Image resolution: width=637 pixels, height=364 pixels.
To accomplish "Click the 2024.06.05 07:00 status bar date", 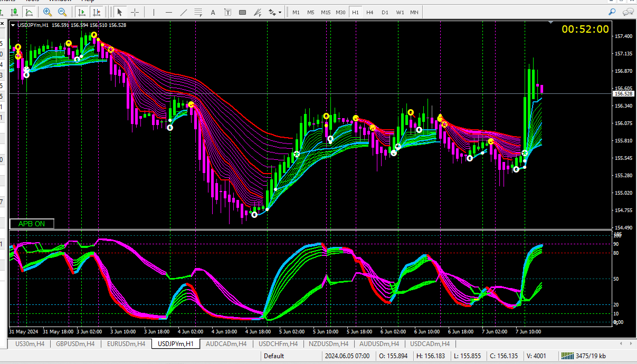I will pos(348,356).
